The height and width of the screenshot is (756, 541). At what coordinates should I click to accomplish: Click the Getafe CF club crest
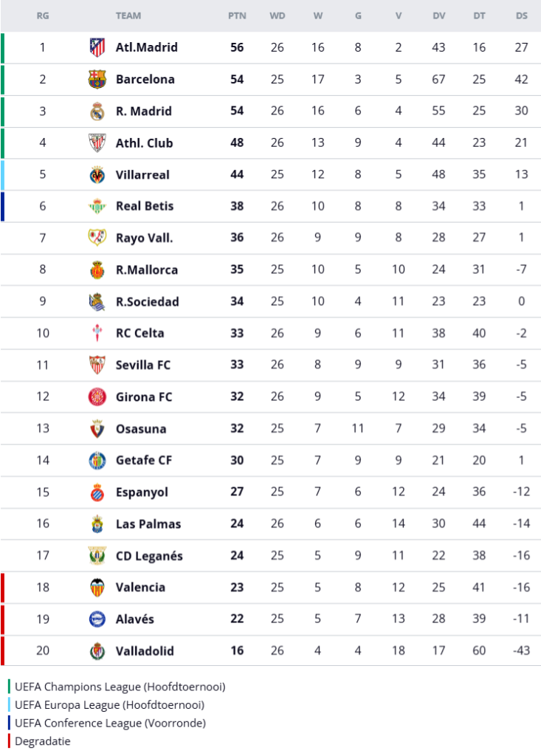pos(97,460)
